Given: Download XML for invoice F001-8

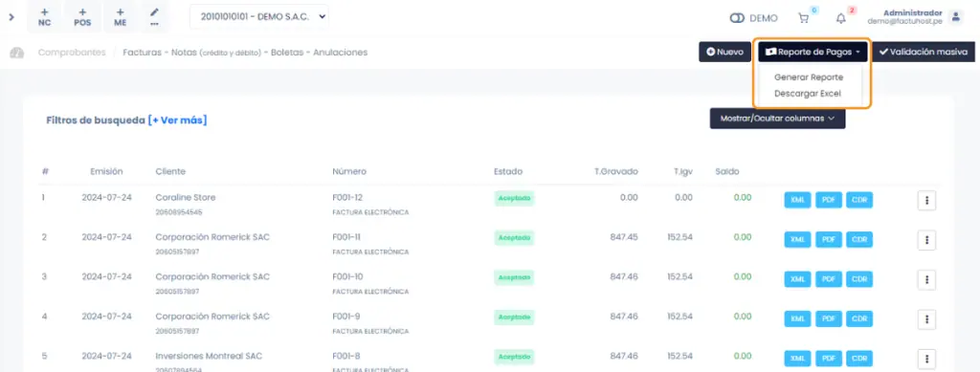Looking at the screenshot, I should tap(797, 359).
